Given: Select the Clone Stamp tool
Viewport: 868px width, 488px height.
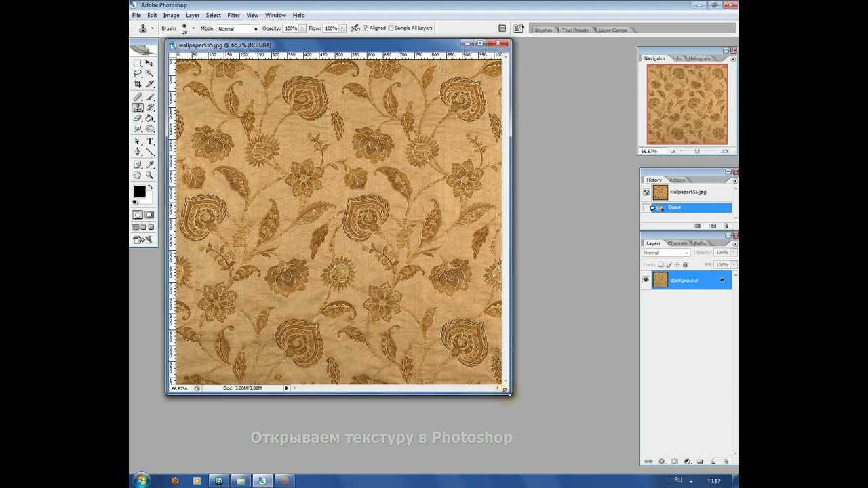Looking at the screenshot, I should 138,108.
